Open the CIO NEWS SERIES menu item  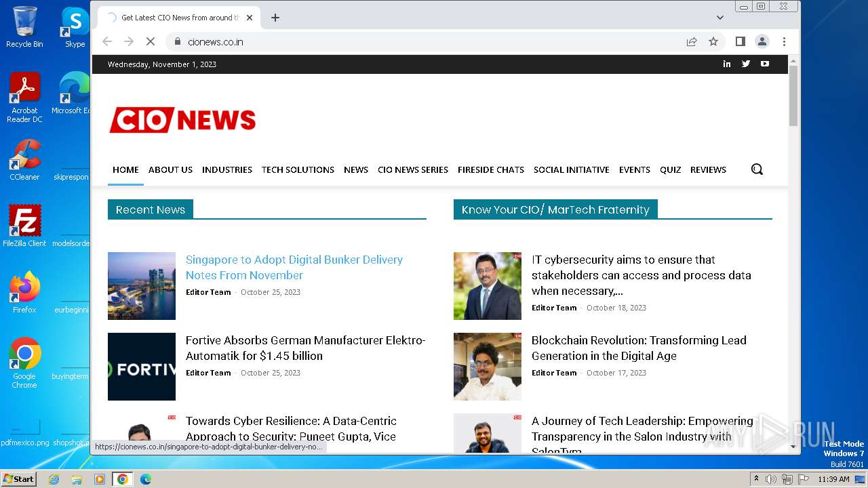click(x=413, y=169)
